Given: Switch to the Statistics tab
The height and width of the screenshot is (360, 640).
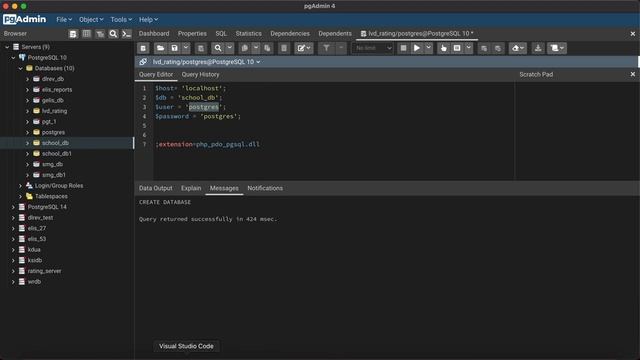Looking at the screenshot, I should pos(249,33).
